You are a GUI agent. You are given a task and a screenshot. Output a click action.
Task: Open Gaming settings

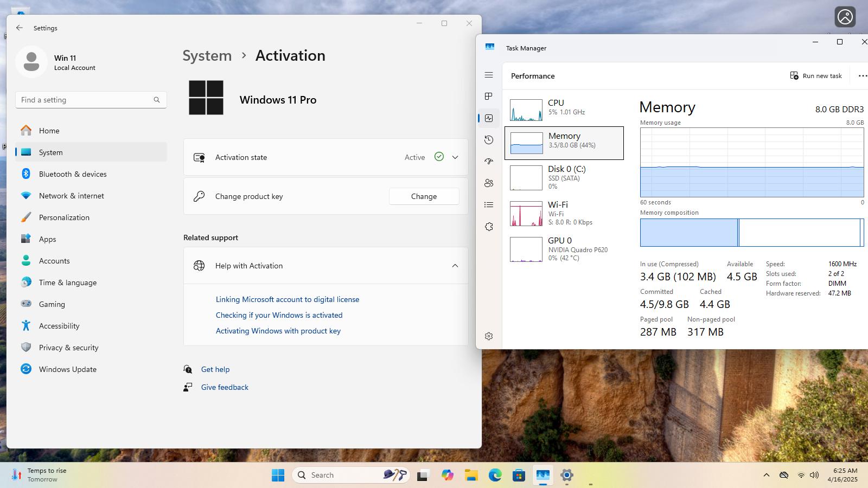[91, 304]
